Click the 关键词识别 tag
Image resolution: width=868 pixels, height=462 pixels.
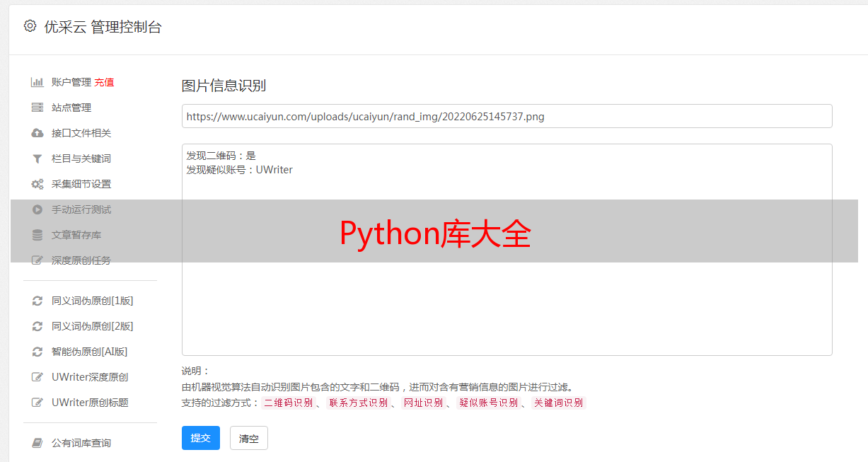[x=559, y=403]
